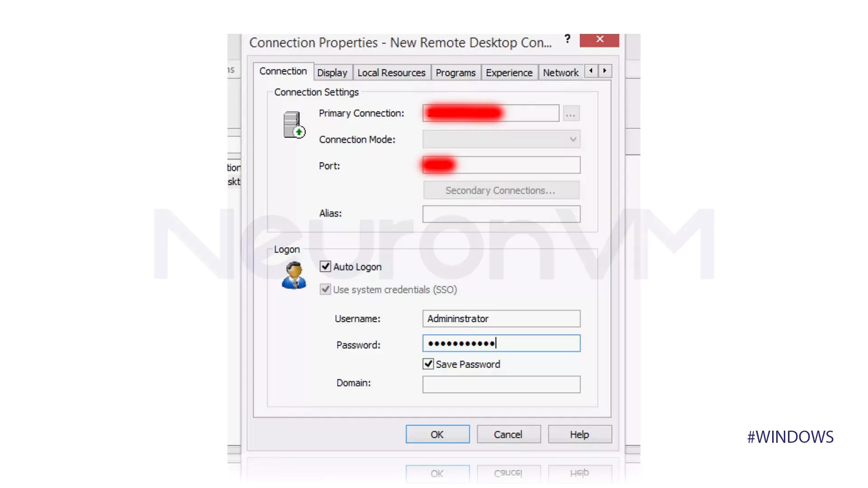This screenshot has width=868, height=488.
Task: Click Secondary Connections button
Action: click(x=500, y=190)
